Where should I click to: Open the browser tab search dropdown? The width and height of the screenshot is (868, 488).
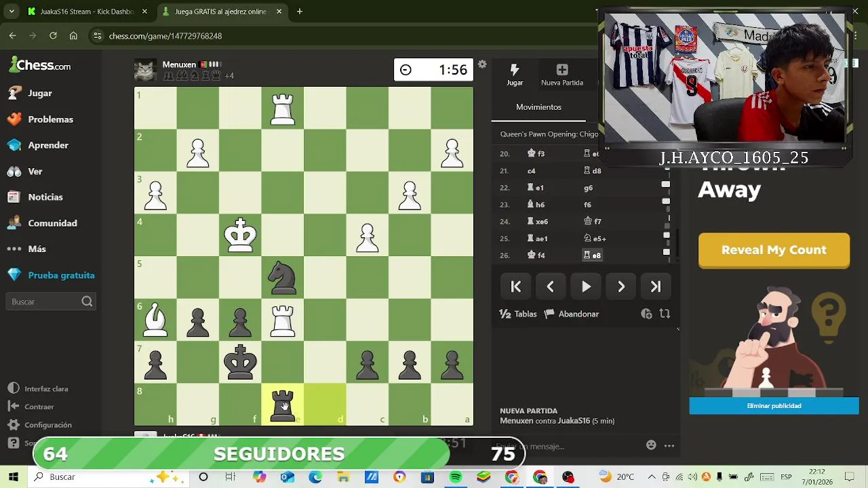[x=11, y=12]
